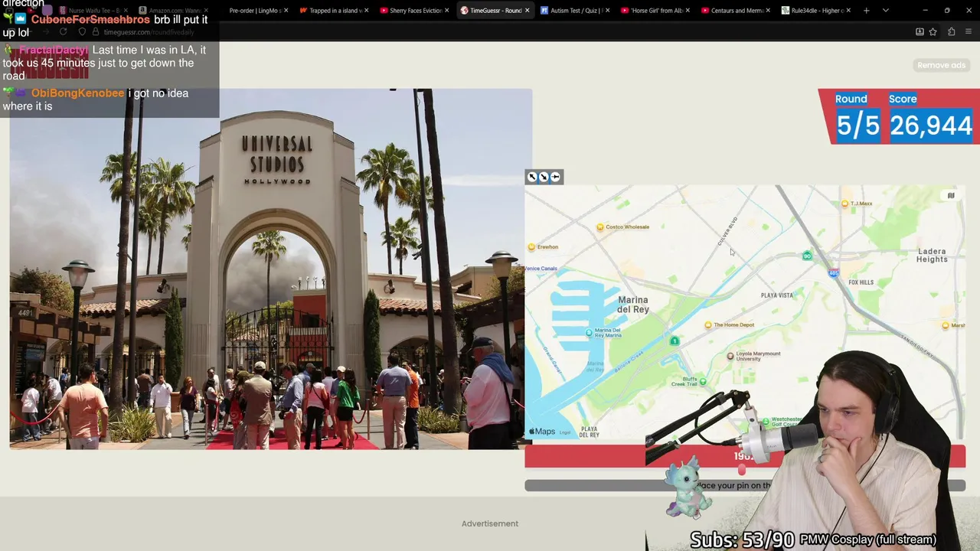Bookmark this page with the star icon
Viewport: 980px width, 551px height.
point(933,31)
